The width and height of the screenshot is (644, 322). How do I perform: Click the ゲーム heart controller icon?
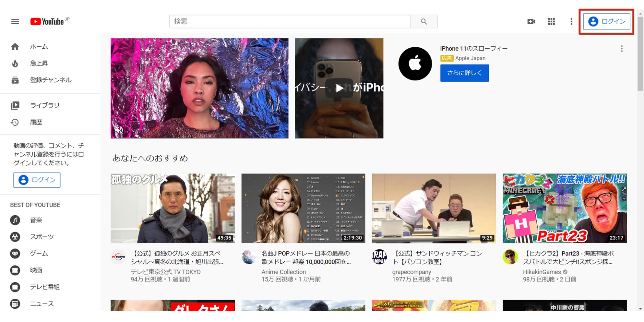click(15, 254)
